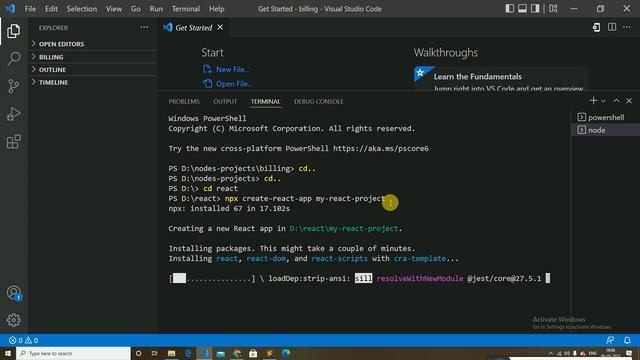Expand the Timeline section
Viewport: 640px width, 360px height.
[93, 82]
